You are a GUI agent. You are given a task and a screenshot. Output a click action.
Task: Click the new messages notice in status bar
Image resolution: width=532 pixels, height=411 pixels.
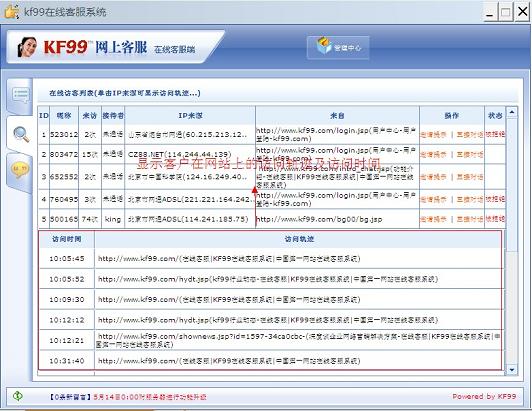[70, 396]
